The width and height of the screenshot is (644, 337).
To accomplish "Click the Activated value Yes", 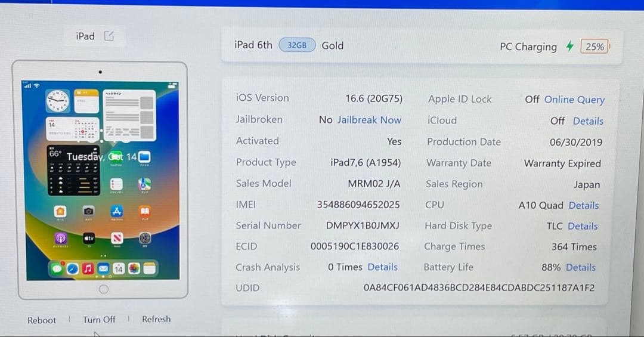I will (x=394, y=141).
